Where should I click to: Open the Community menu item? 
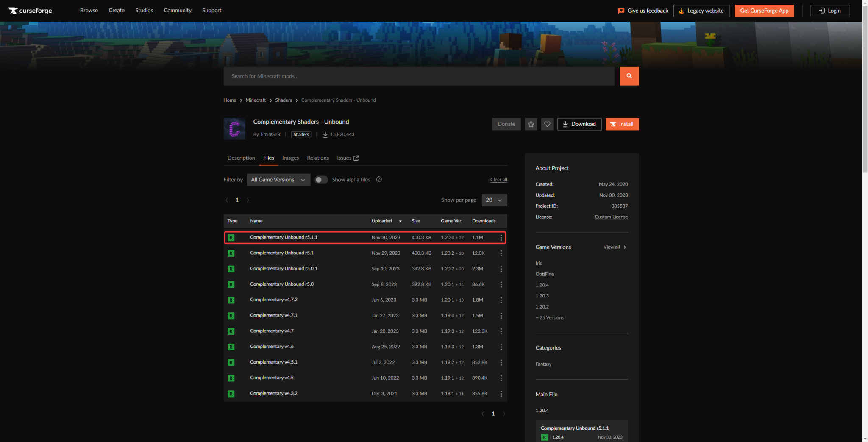tap(177, 10)
